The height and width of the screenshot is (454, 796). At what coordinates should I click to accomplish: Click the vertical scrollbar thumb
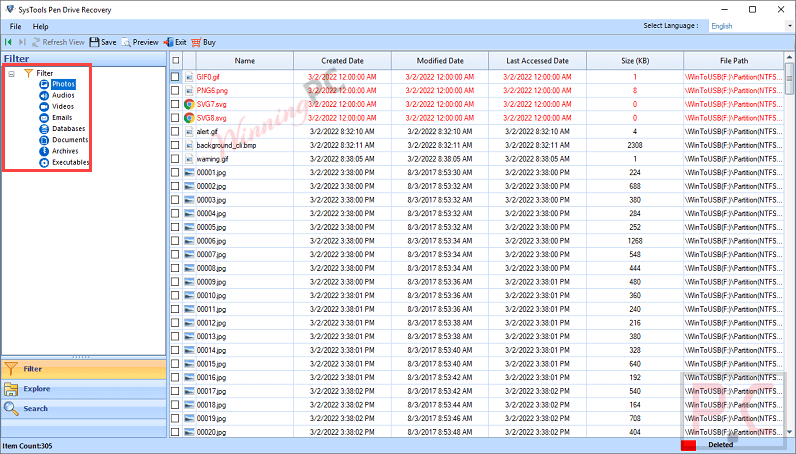click(x=789, y=78)
